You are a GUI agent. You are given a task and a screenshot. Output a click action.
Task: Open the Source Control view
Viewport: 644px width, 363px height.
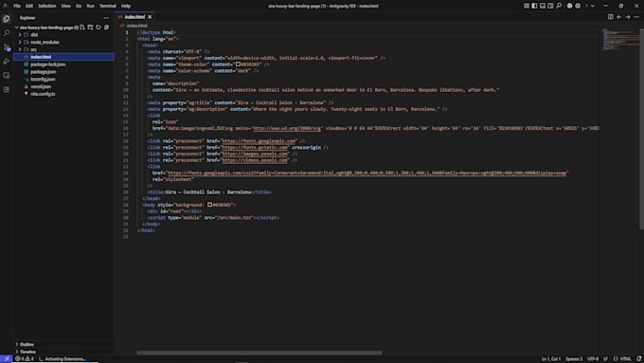pyautogui.click(x=7, y=47)
